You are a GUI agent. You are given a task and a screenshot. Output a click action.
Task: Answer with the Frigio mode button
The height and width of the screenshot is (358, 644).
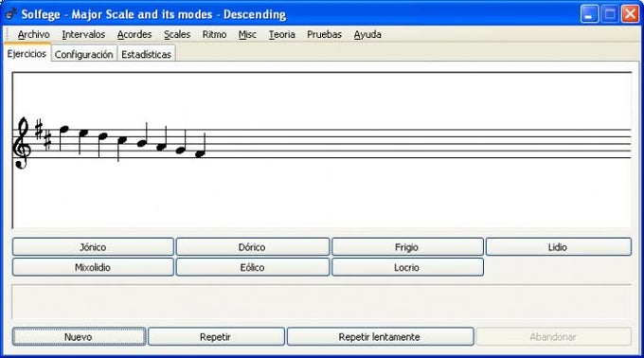[407, 247]
